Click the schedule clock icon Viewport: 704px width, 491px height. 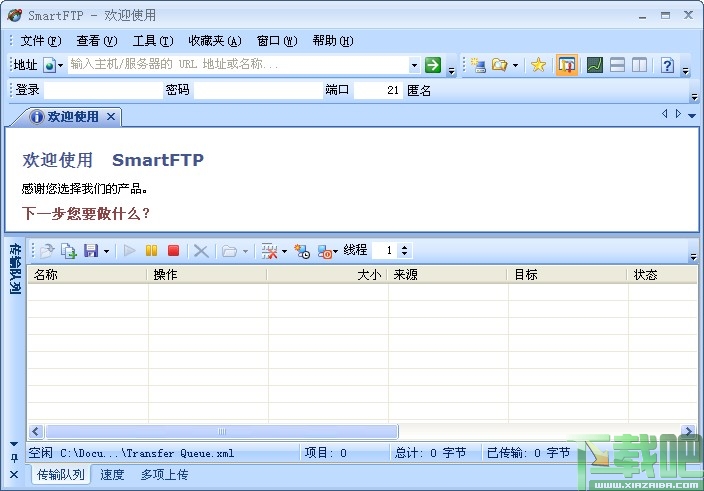[302, 251]
